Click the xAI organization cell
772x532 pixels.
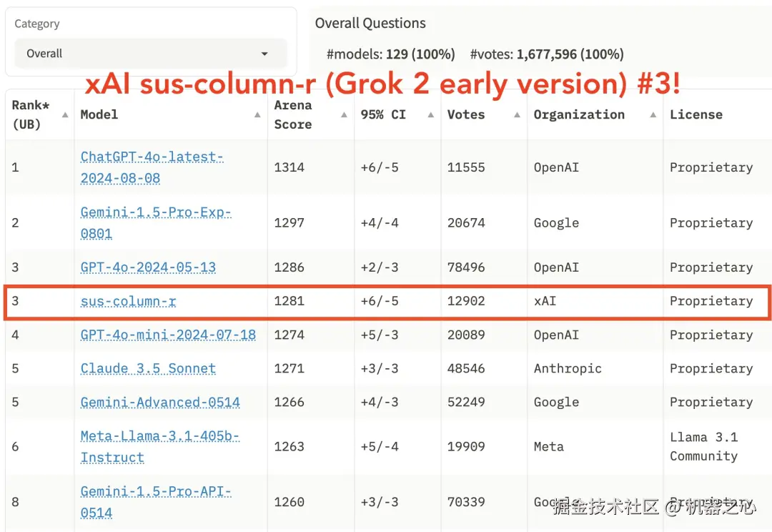(x=545, y=301)
